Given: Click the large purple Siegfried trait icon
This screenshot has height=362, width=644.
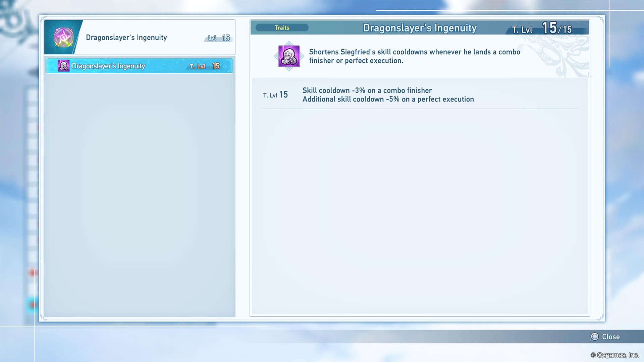Looking at the screenshot, I should (289, 56).
